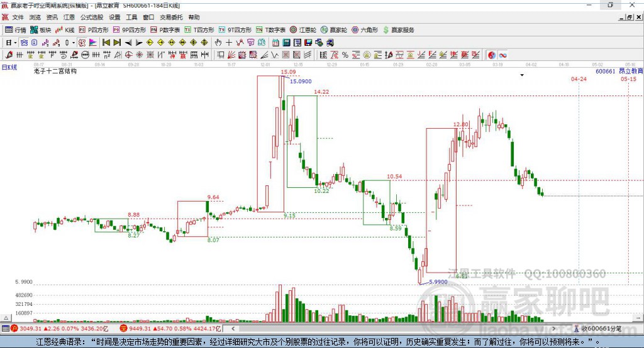Screen dimensions: 644x348
Task: Open the 板块 sector view
Action: click(x=40, y=30)
